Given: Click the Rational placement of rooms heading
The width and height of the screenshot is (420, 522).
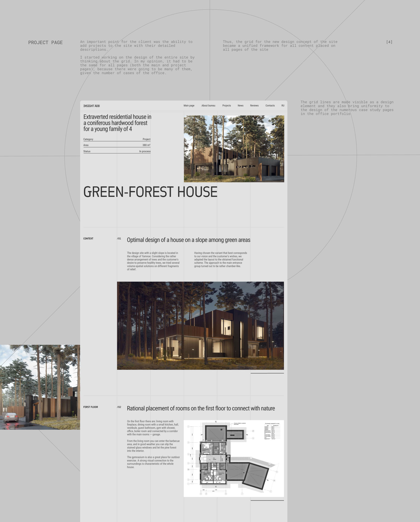Looking at the screenshot, I should coord(201,408).
